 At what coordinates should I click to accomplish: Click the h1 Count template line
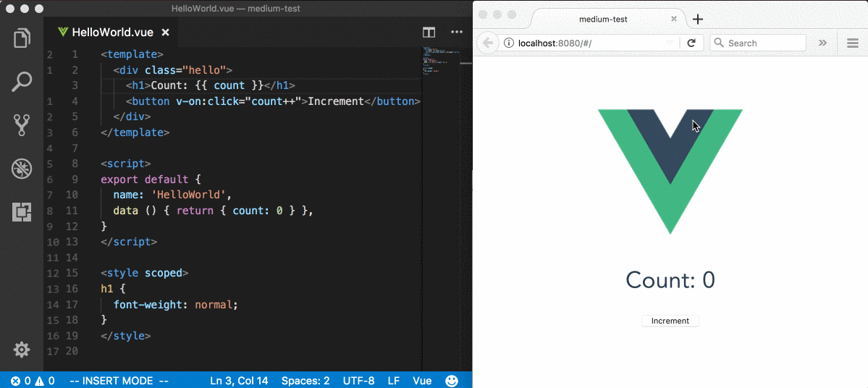(x=211, y=86)
